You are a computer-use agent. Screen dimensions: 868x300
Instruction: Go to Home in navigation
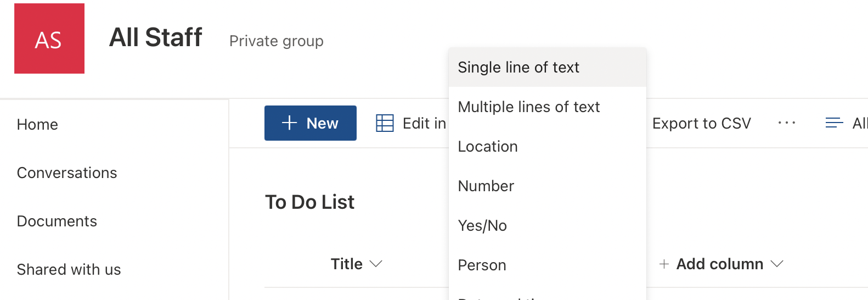coord(37,125)
